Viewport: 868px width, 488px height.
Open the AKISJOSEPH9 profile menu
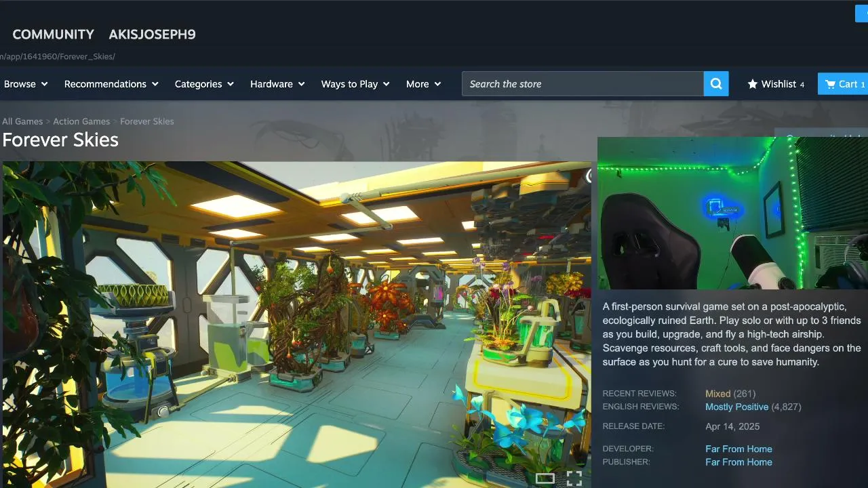pos(152,35)
